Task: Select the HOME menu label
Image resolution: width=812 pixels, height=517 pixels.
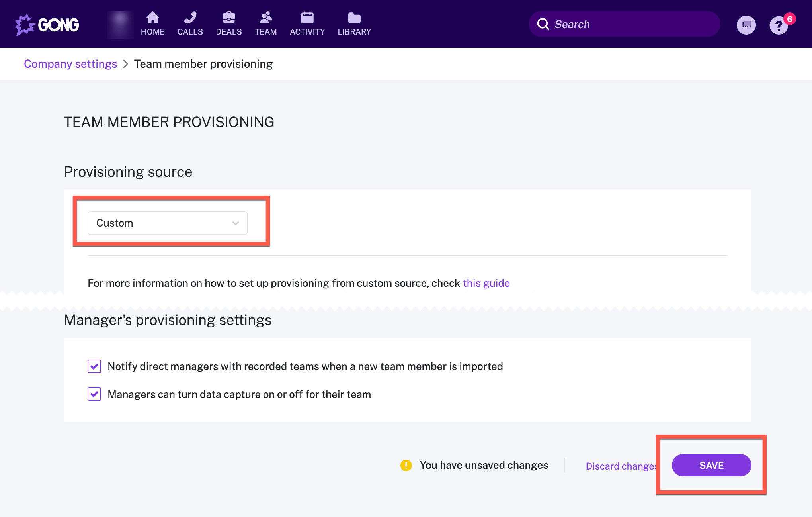Action: pyautogui.click(x=152, y=32)
